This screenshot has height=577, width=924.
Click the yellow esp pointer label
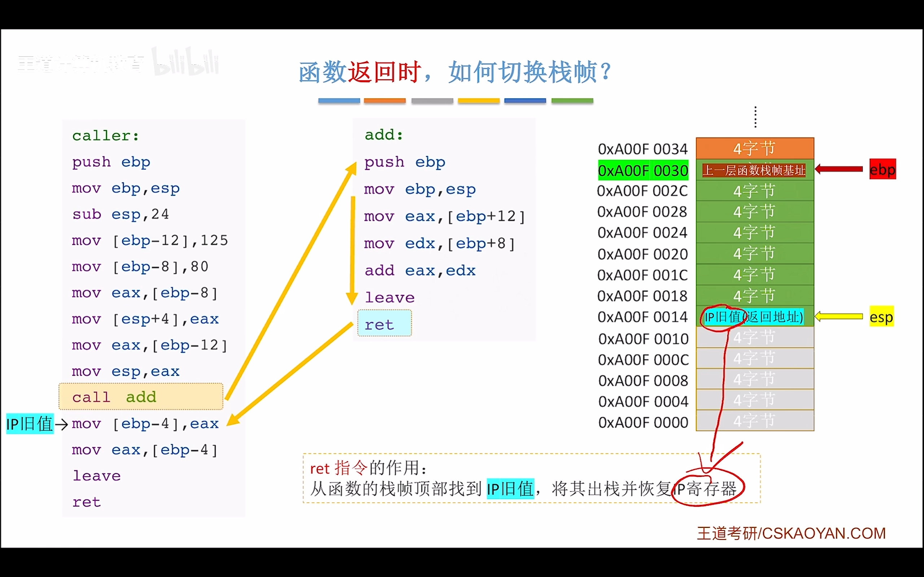click(x=881, y=316)
